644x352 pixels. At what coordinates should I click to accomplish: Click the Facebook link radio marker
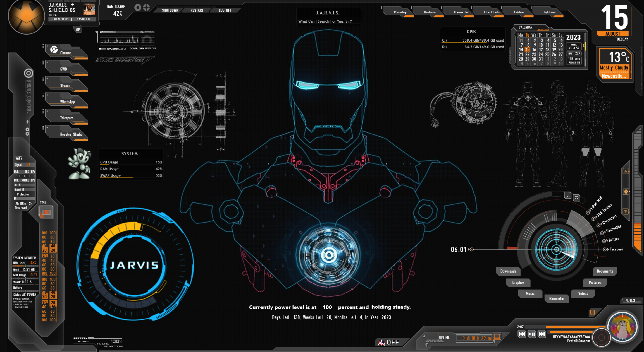pyautogui.click(x=605, y=249)
